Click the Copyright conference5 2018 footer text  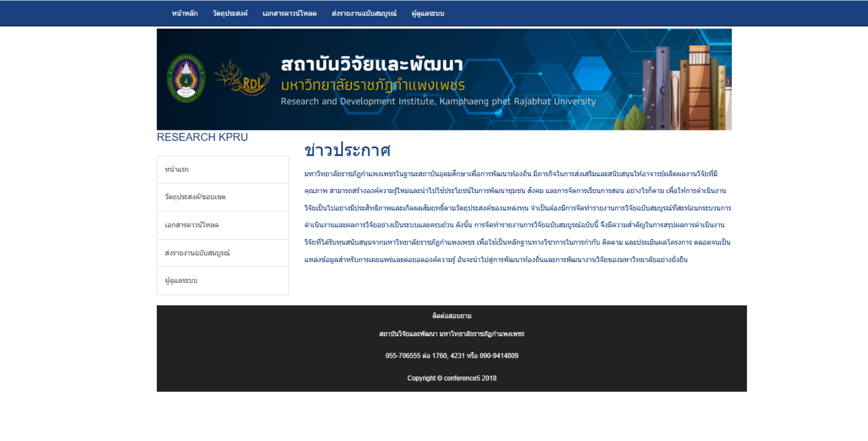[452, 378]
